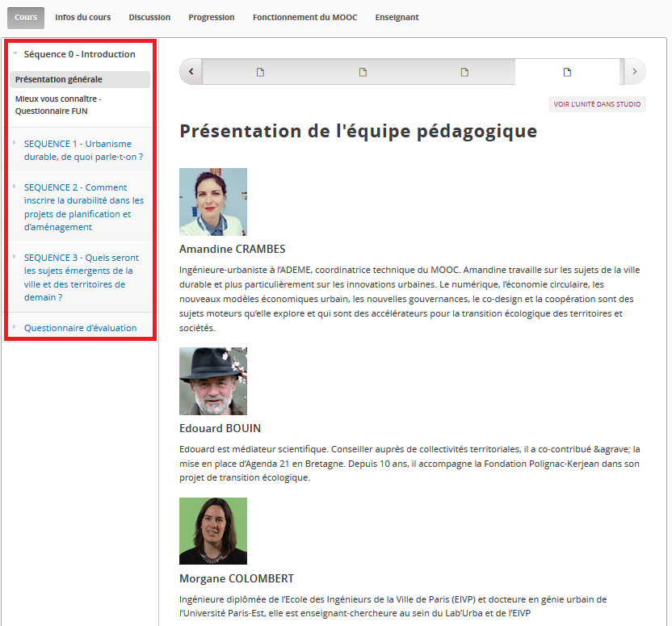This screenshot has width=672, height=626.
Task: Click the name Edouard BOUIN
Action: 220,428
